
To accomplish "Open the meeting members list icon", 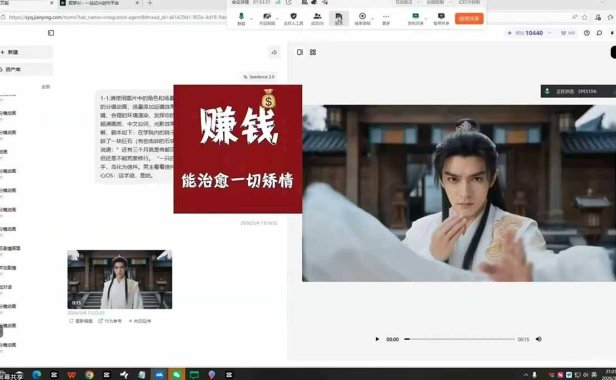I will click(x=317, y=18).
